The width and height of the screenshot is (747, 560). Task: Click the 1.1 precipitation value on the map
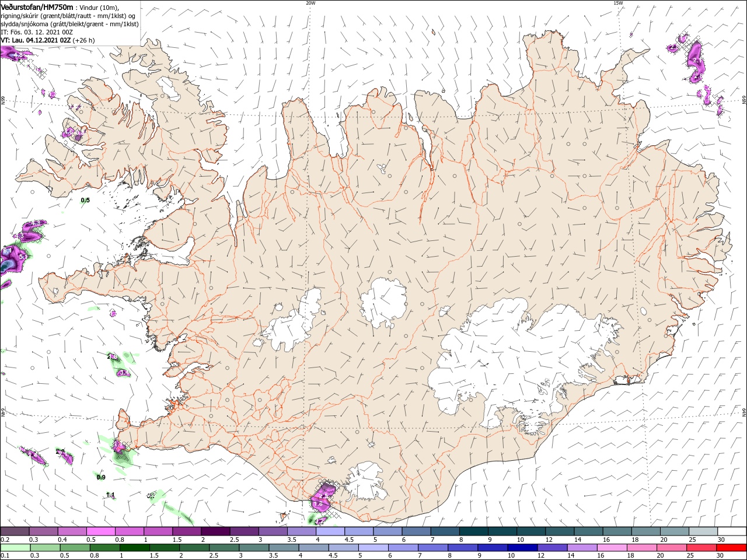(x=111, y=495)
